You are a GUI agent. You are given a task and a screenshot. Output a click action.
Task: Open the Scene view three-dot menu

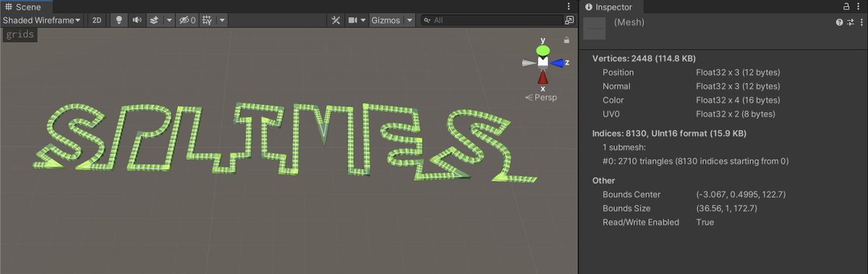coord(569,7)
